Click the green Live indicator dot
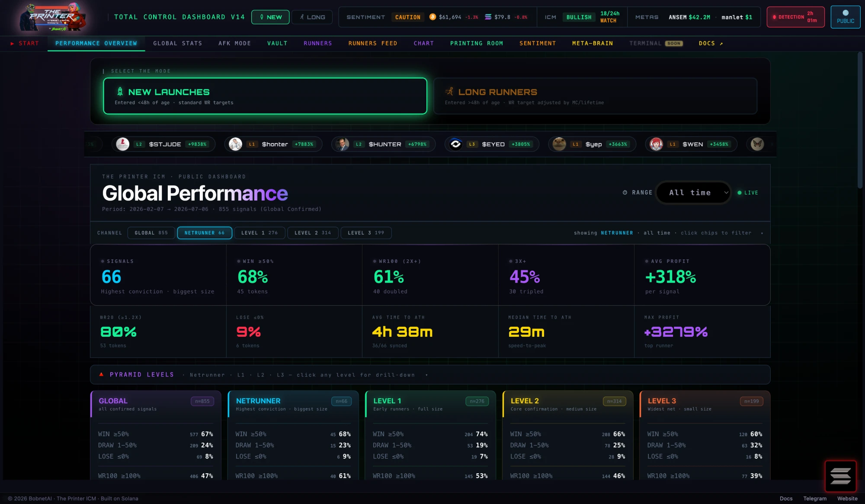Viewport: 865px width, 504px height. click(739, 193)
